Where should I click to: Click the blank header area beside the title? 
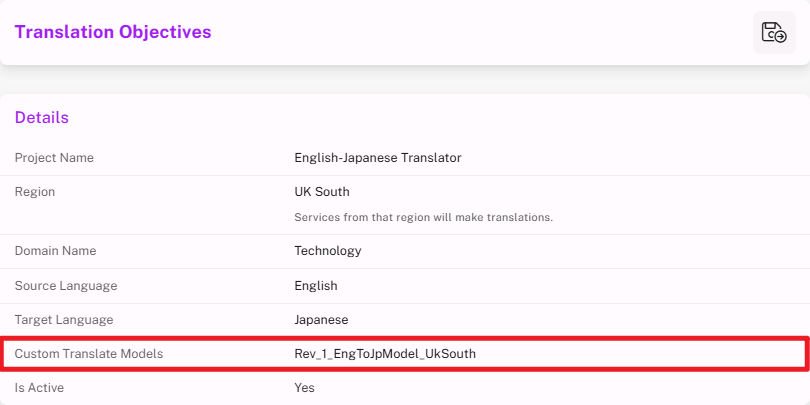[480, 32]
